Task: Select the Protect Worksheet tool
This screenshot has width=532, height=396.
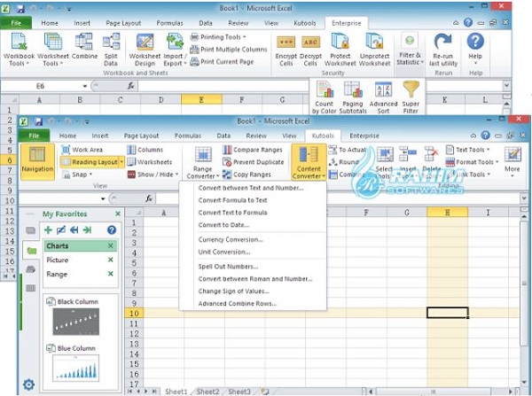Action: (x=340, y=50)
